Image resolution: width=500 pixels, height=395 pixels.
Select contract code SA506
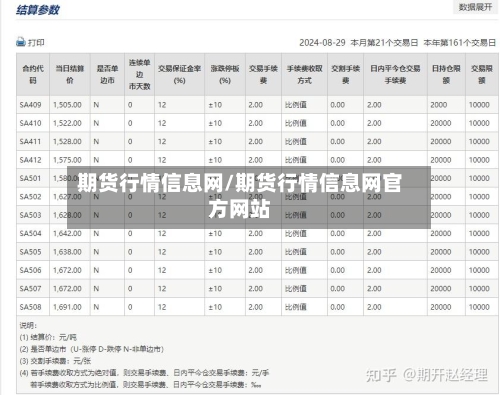tap(30, 270)
